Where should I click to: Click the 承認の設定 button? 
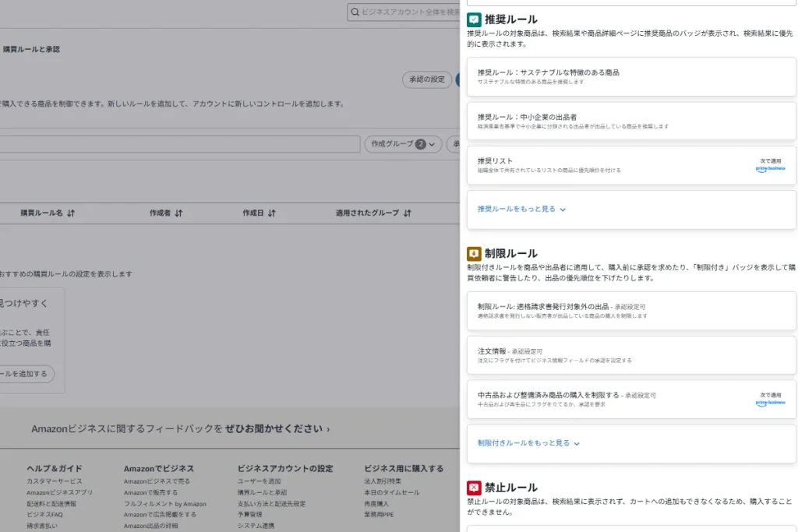point(427,79)
